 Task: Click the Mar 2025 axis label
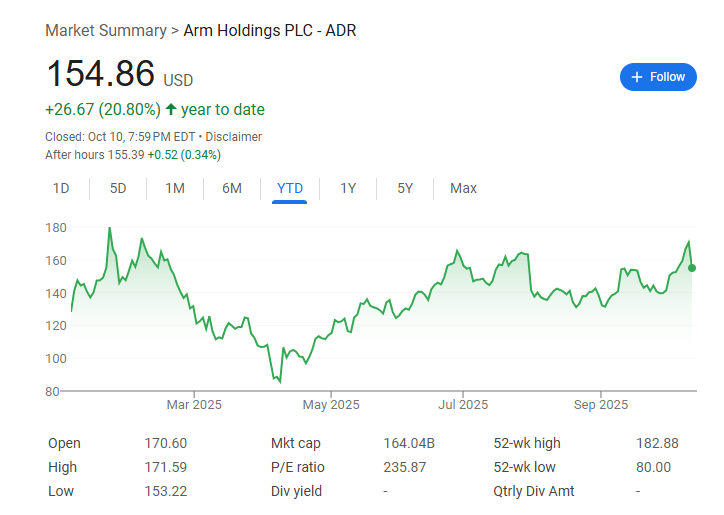(x=194, y=405)
